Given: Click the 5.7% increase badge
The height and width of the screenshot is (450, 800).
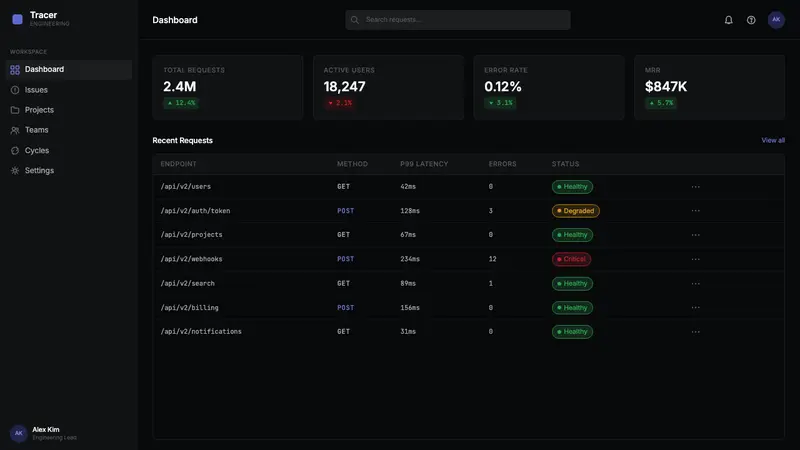Looking at the screenshot, I should click(x=661, y=103).
